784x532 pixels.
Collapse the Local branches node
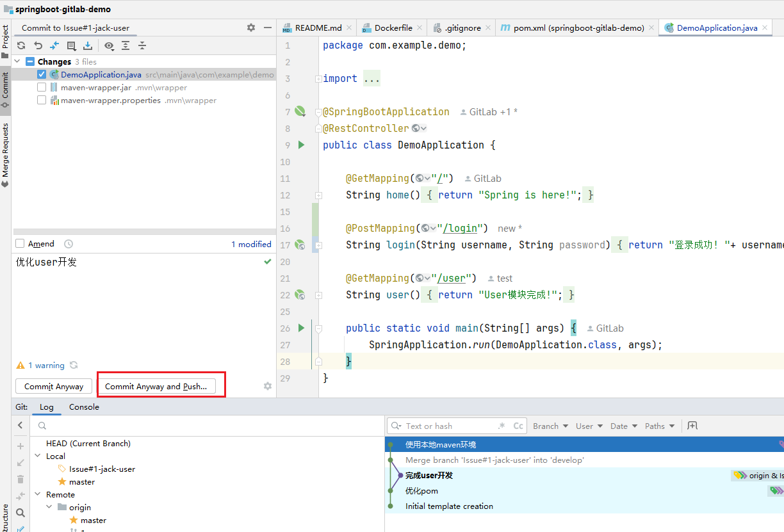38,456
